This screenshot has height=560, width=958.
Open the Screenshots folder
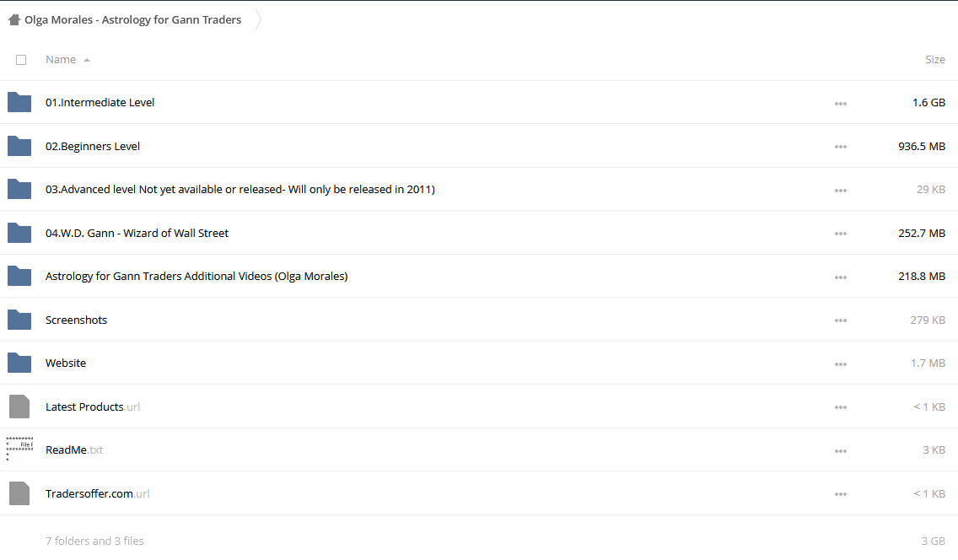[76, 320]
